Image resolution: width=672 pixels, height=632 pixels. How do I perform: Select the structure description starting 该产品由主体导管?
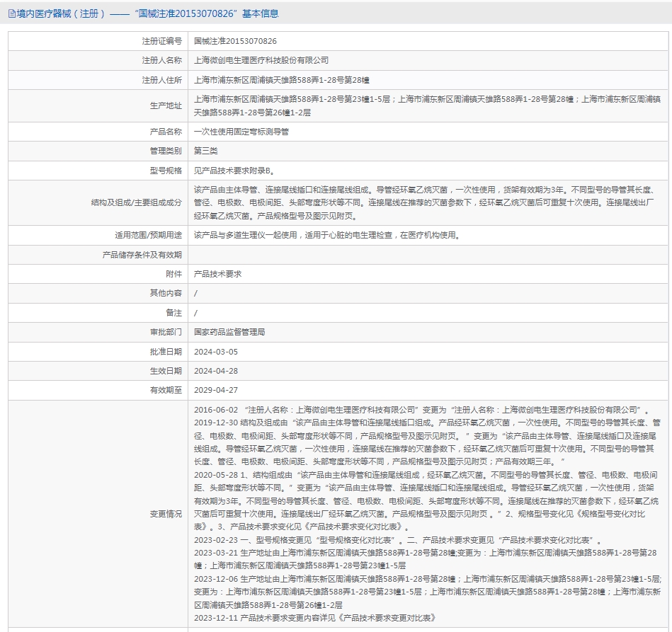coord(424,202)
